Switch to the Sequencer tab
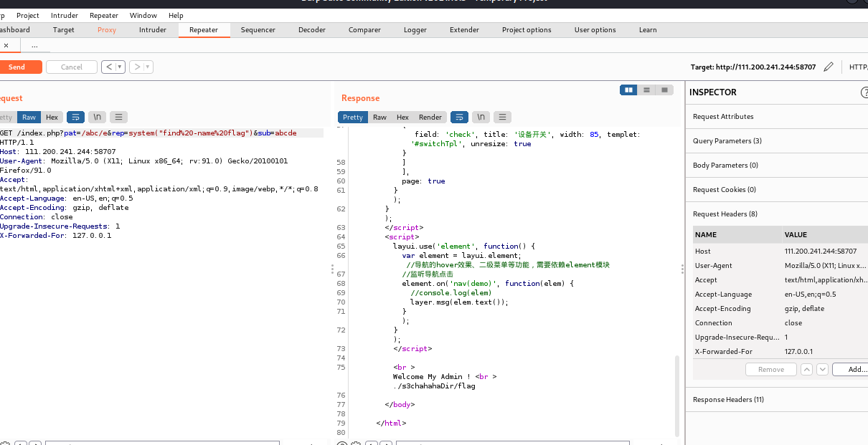The height and width of the screenshot is (445, 868). click(258, 30)
